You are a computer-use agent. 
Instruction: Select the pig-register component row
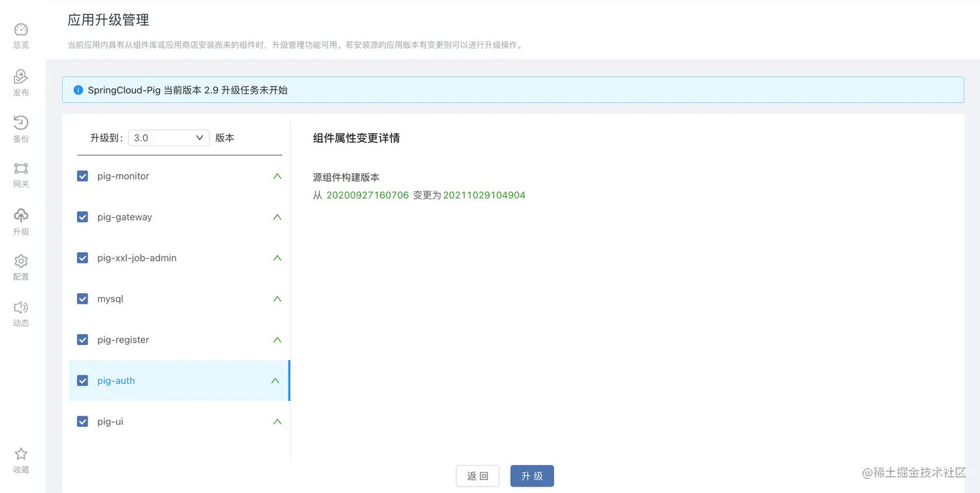(x=179, y=339)
